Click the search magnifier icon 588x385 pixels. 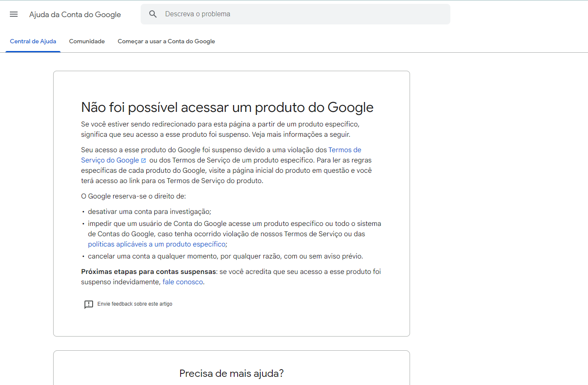click(153, 14)
